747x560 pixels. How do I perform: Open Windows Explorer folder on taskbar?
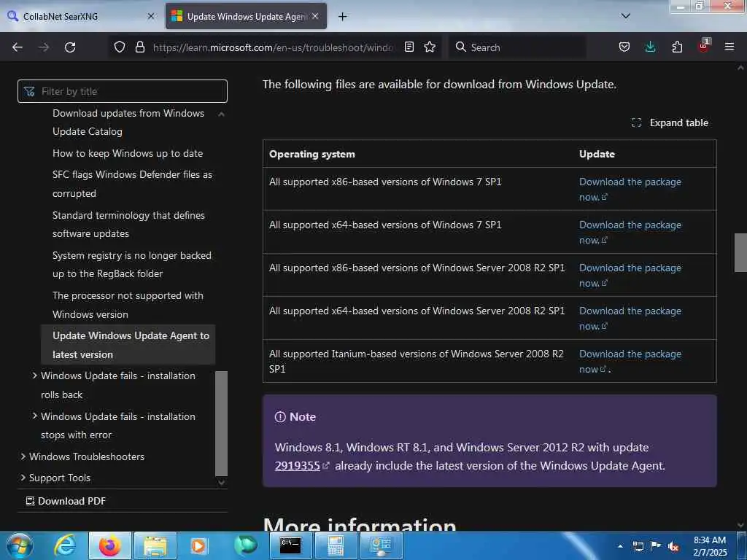click(155, 545)
